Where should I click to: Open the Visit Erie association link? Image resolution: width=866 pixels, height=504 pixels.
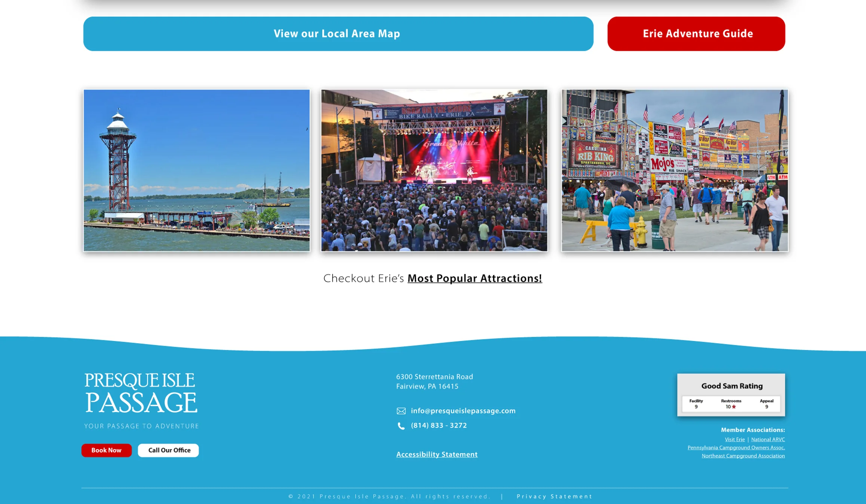click(734, 439)
